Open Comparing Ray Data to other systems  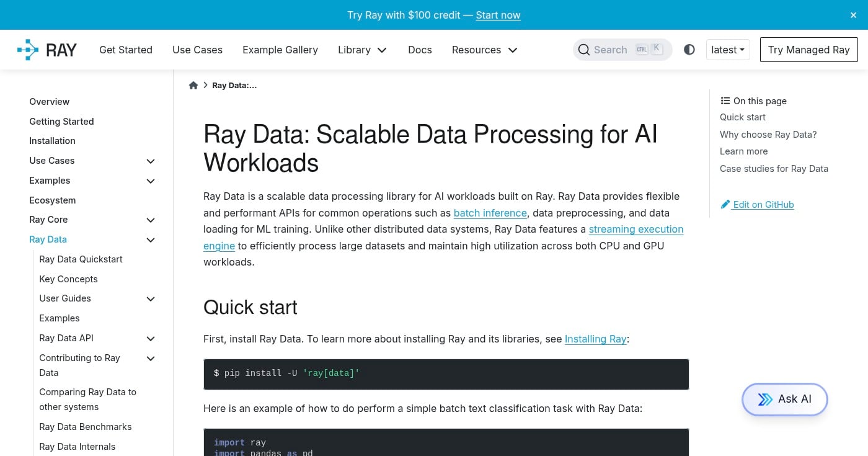[87, 400]
